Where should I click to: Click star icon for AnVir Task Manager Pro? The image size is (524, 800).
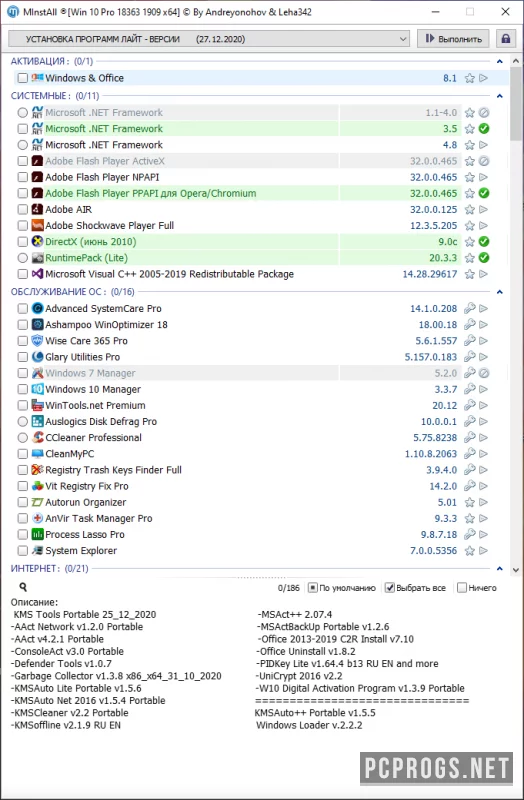(469, 518)
